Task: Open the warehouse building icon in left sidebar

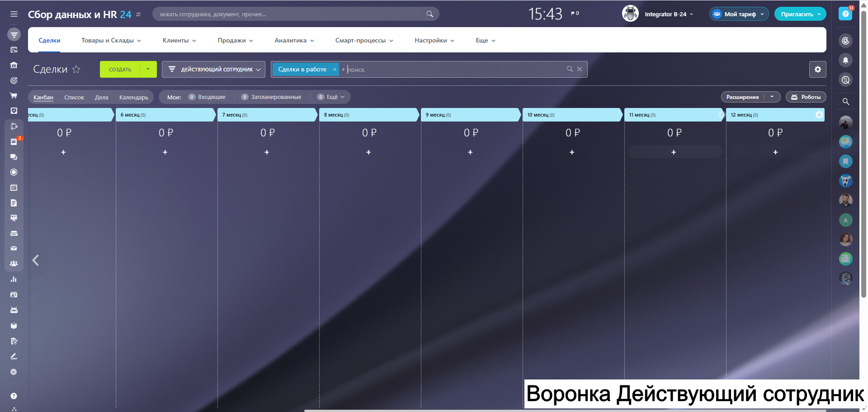Action: 14,65
